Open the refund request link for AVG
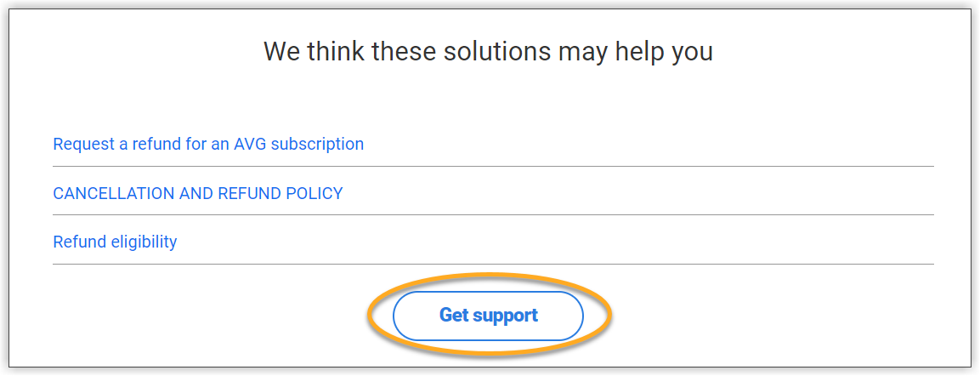Viewport: 980px width, 376px height. (208, 144)
